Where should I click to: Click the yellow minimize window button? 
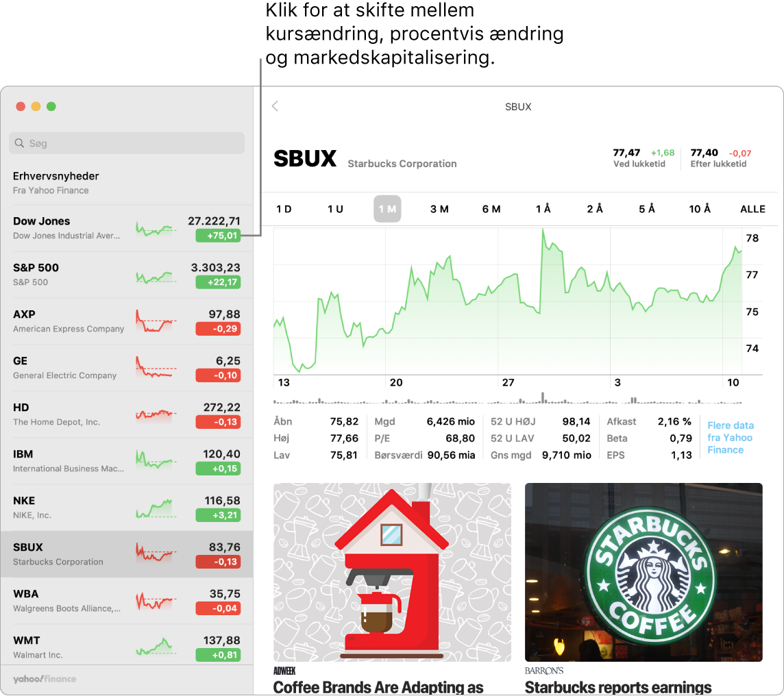click(36, 106)
